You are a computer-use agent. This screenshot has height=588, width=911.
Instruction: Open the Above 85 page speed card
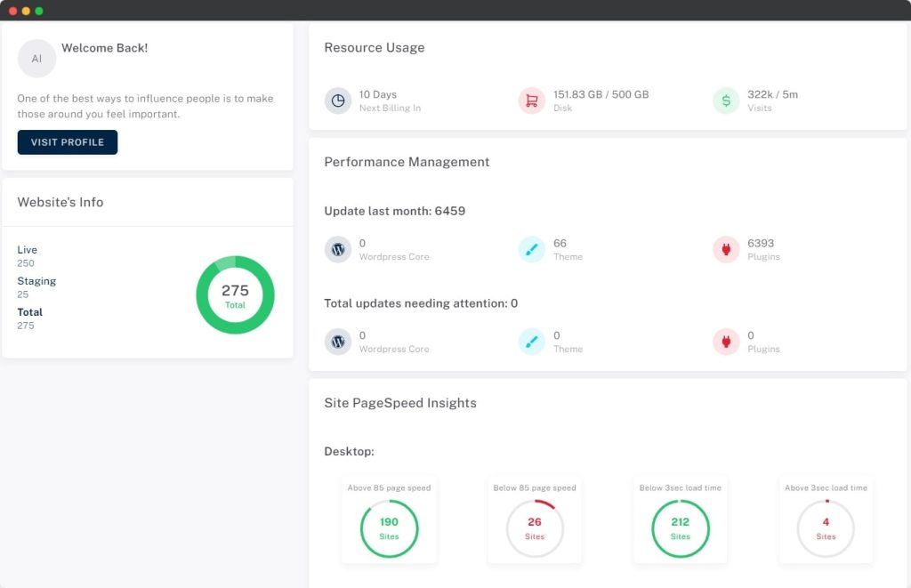(389, 521)
